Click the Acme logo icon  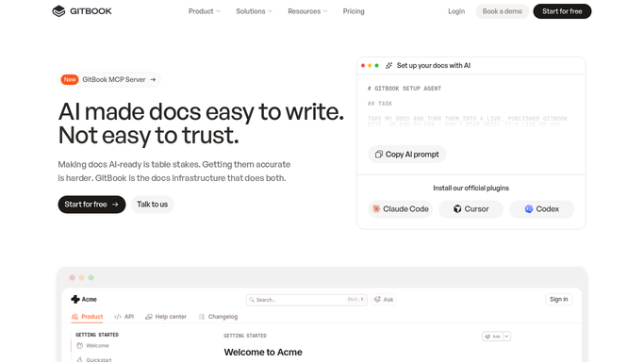[75, 299]
